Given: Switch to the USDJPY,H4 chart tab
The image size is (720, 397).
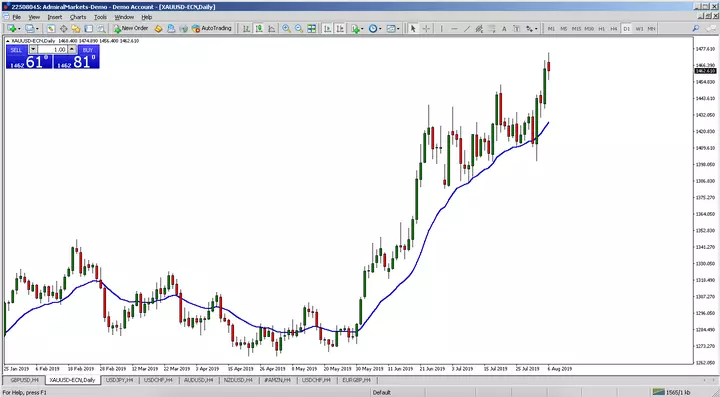Looking at the screenshot, I should tap(119, 380).
